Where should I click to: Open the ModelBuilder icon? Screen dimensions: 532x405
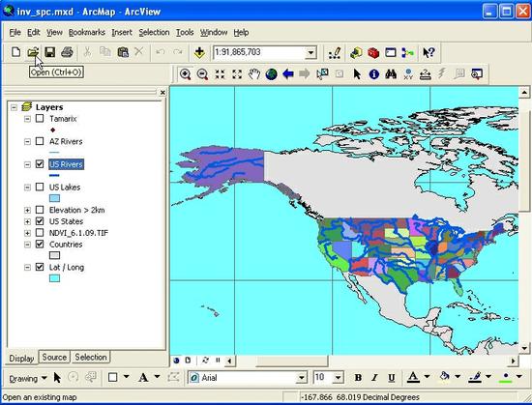tap(407, 53)
